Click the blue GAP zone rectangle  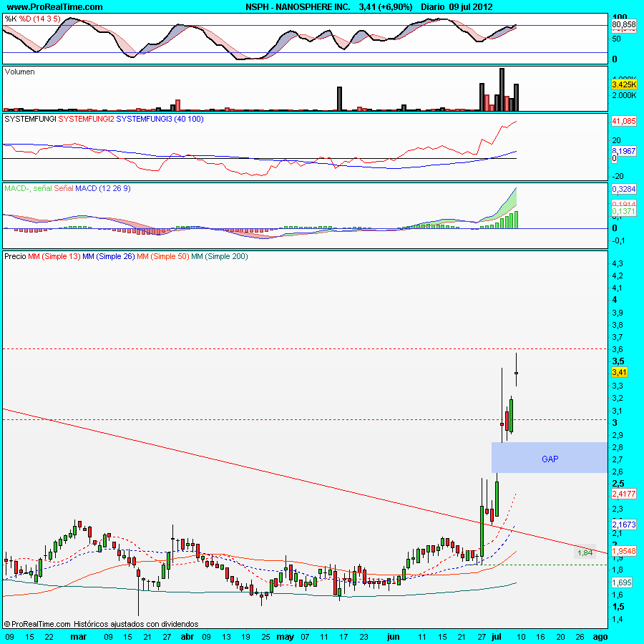coord(549,457)
